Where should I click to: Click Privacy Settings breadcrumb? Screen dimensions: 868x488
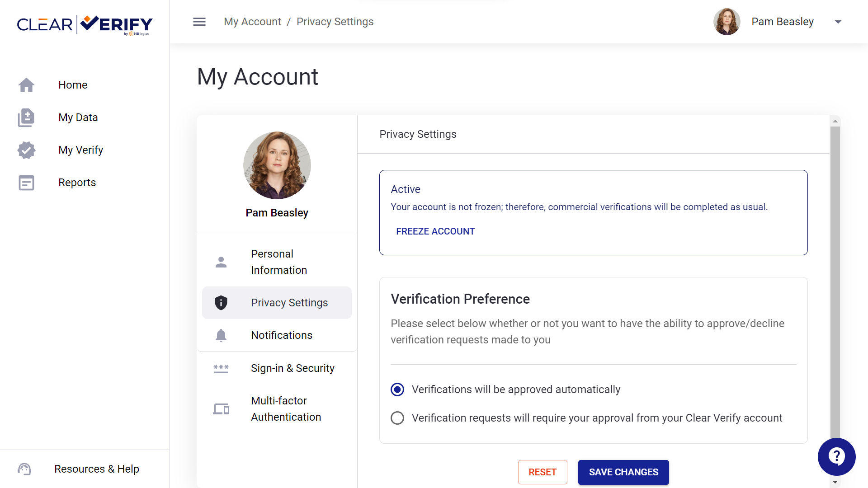click(335, 22)
